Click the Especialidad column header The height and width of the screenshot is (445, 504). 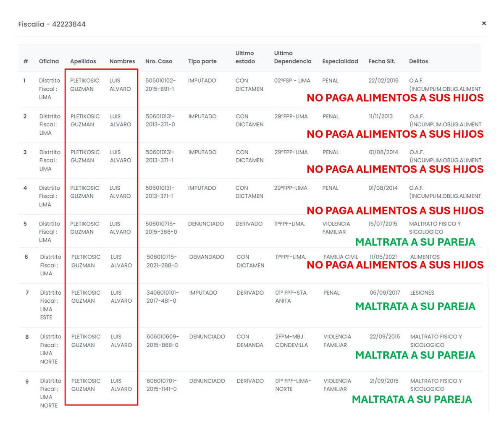point(340,61)
